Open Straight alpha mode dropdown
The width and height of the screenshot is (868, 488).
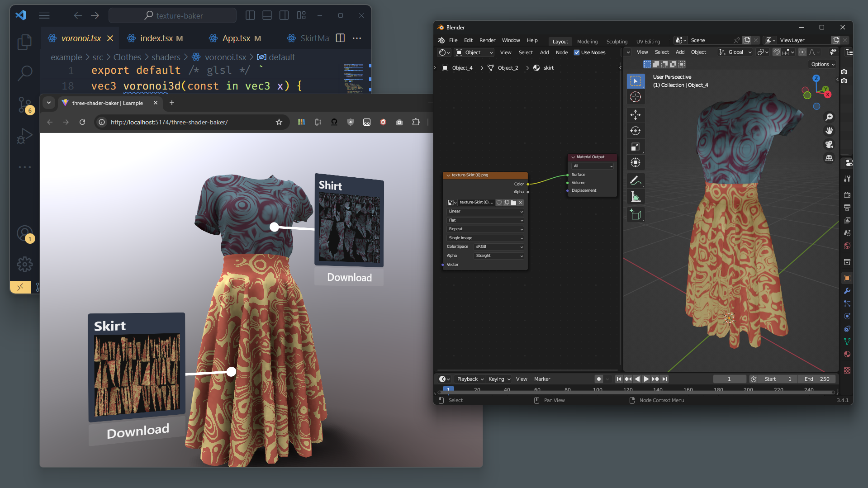point(499,256)
